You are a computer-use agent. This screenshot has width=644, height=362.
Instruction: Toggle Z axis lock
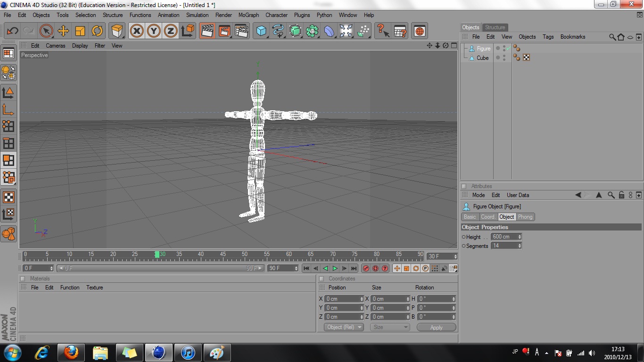tap(170, 31)
